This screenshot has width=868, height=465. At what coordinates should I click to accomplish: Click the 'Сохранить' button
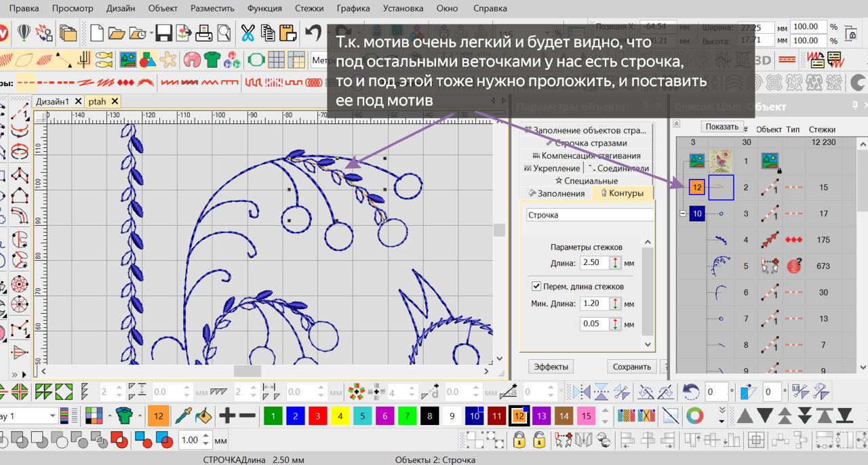pos(631,367)
